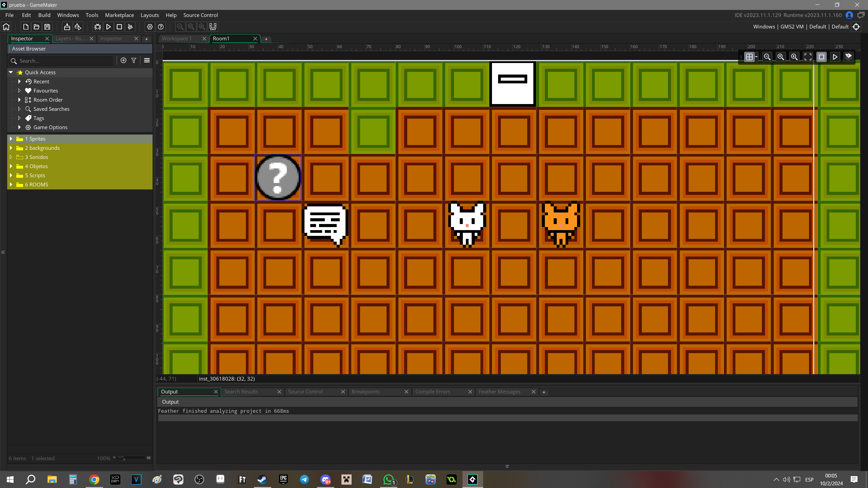
Task: Toggle the canvas frame view button
Action: (821, 57)
